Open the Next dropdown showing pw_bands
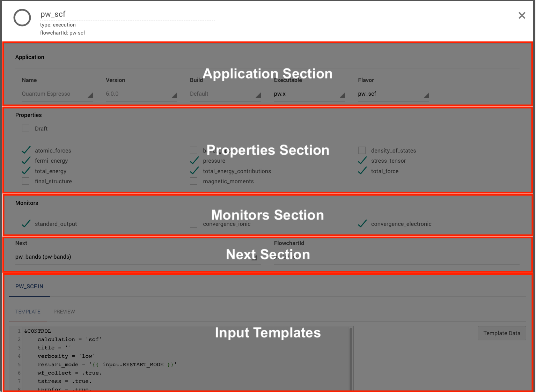The height and width of the screenshot is (392, 536). click(x=138, y=257)
